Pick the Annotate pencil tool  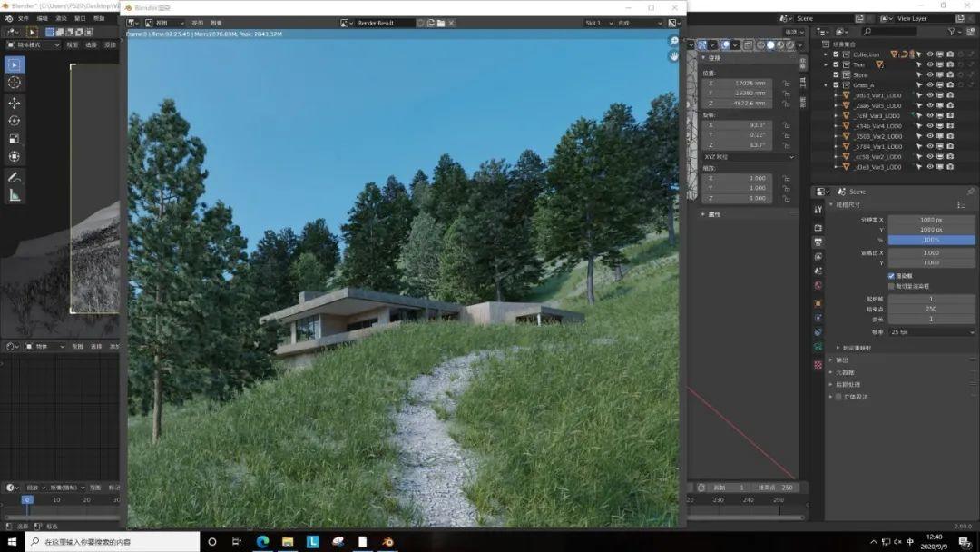(15, 177)
